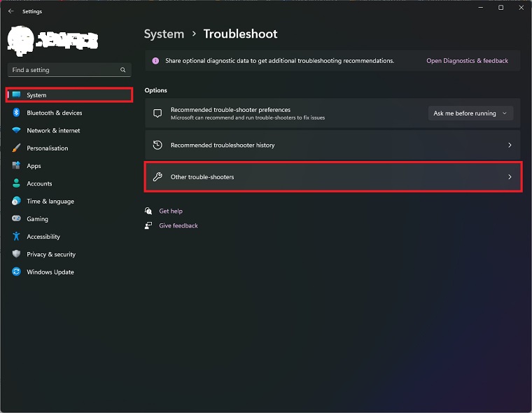Click the Network & internet wifi icon
The height and width of the screenshot is (413, 532).
pos(16,131)
